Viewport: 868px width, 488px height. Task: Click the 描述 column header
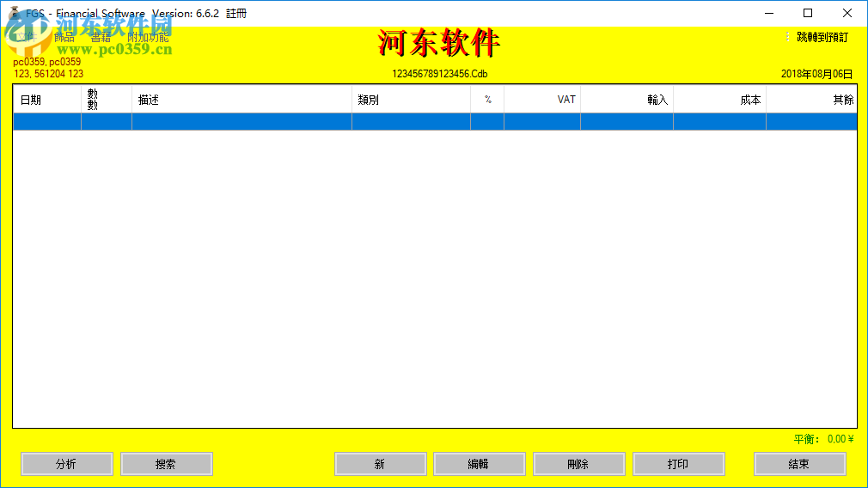pos(241,100)
